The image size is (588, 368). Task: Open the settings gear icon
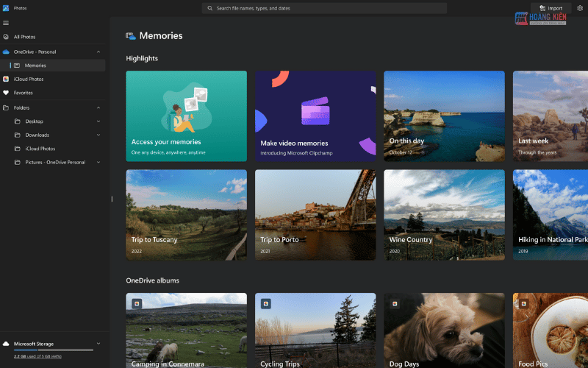point(580,8)
